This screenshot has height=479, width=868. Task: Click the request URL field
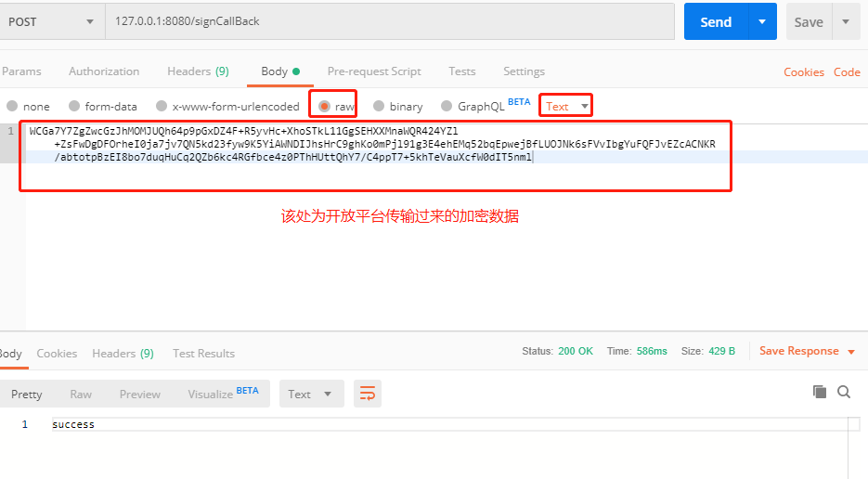coord(390,21)
